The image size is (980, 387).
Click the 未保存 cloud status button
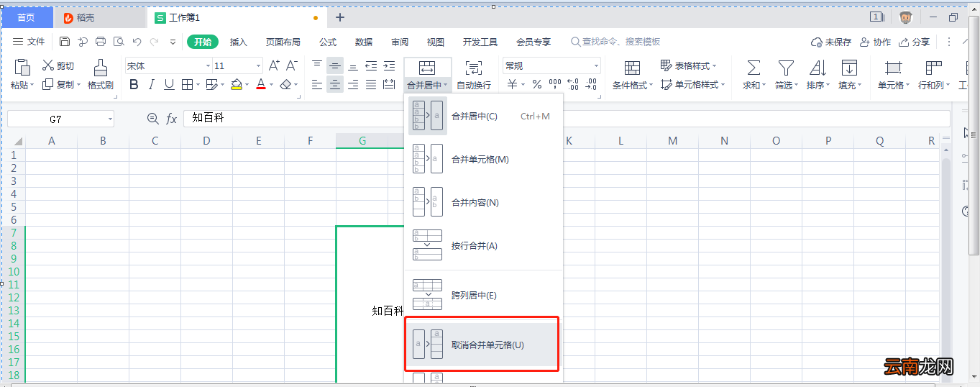831,42
